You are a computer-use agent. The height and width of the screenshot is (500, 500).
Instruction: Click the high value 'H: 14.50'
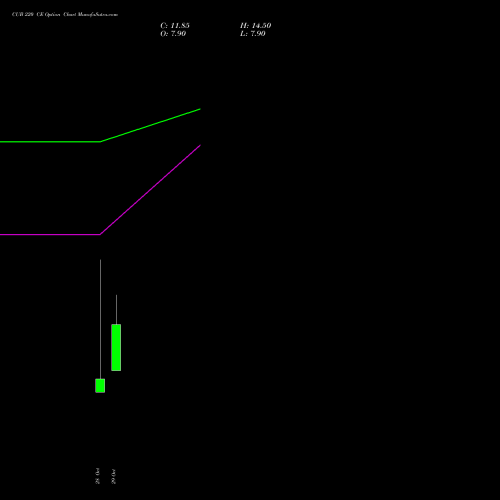coord(255,26)
